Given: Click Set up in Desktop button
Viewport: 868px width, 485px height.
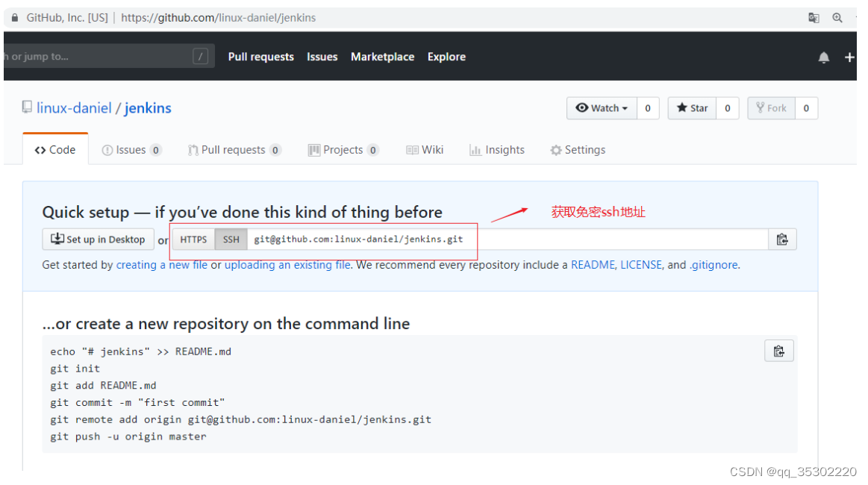Looking at the screenshot, I should click(98, 240).
